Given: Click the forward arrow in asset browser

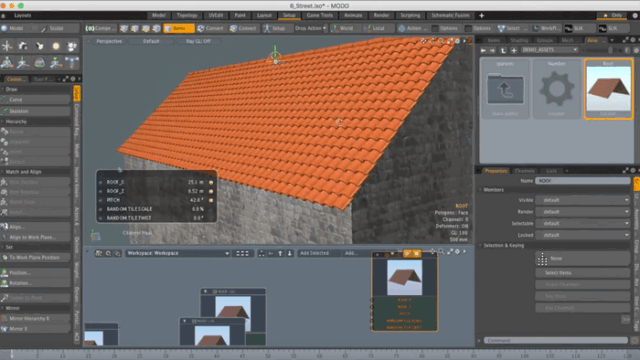Looking at the screenshot, I should tap(493, 50).
